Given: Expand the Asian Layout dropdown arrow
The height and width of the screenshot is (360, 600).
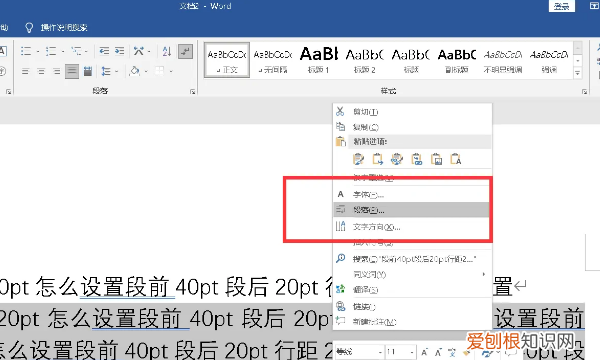Looking at the screenshot, I should point(149,51).
